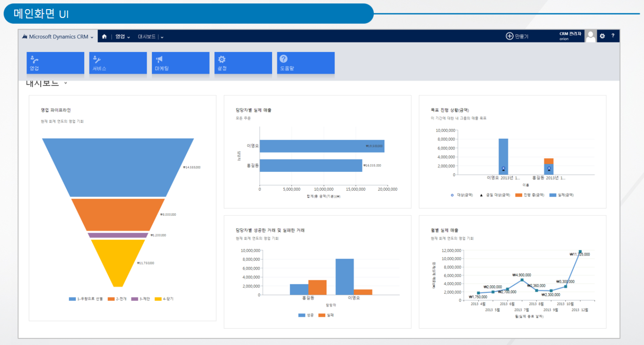Click the 영업 파이프라인 chart title
This screenshot has height=345, width=644.
pos(56,110)
